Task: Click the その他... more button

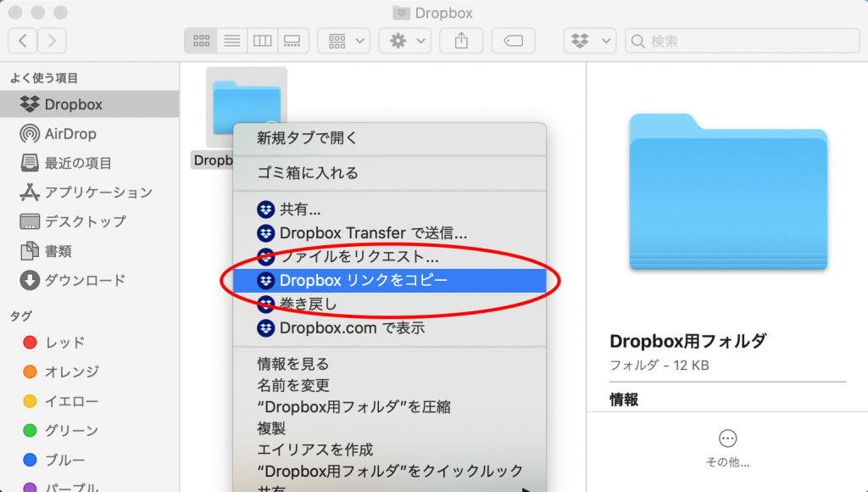Action: click(727, 448)
